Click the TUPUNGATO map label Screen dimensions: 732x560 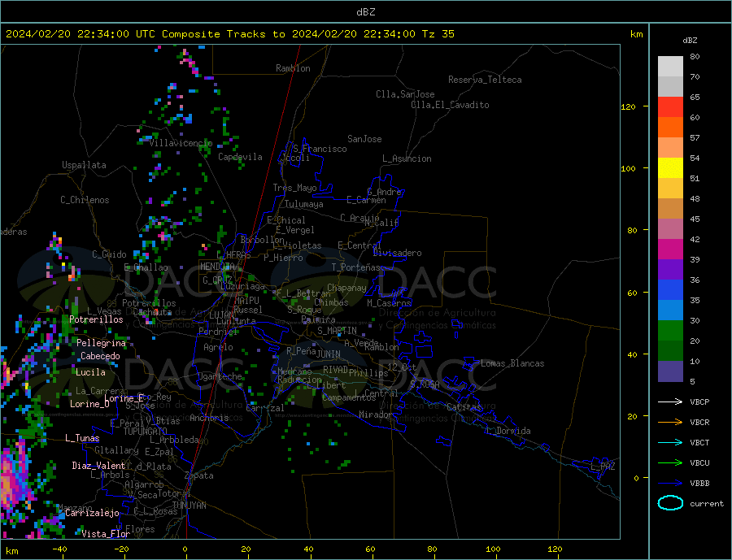tap(145, 432)
